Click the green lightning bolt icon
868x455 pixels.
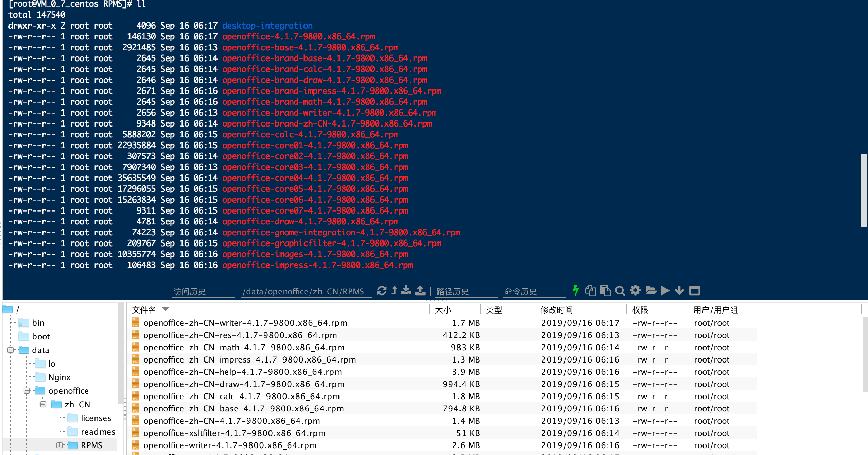[x=576, y=290]
